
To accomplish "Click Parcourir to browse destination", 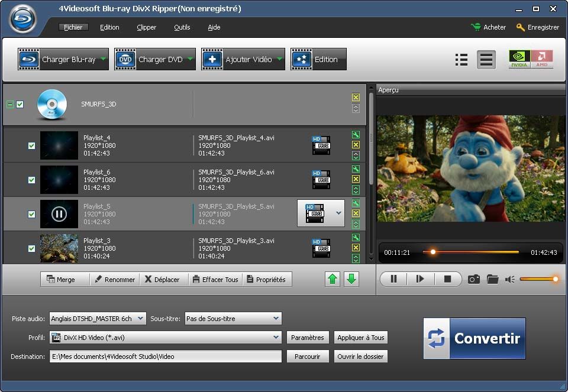I will pyautogui.click(x=308, y=356).
